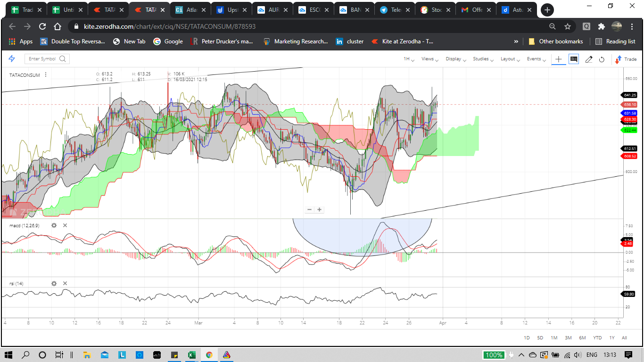Click the browser back arrow

[12, 26]
